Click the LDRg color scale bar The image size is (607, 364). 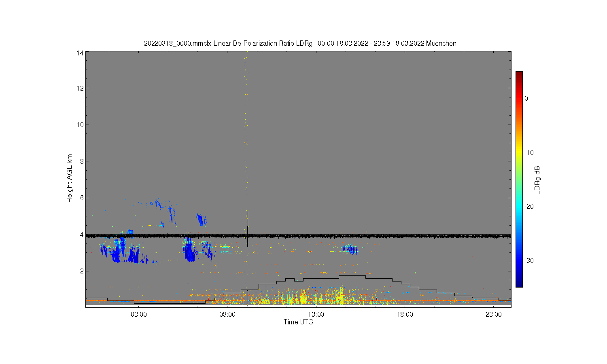tap(519, 179)
